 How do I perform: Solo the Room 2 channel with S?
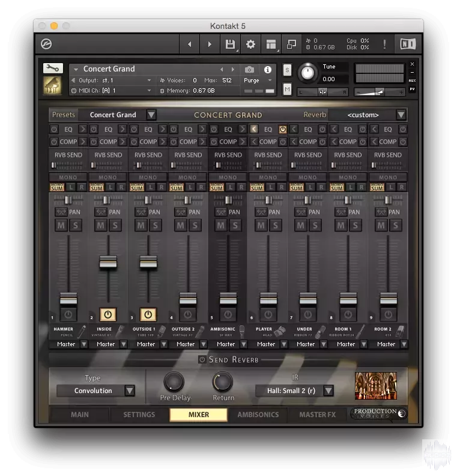(x=396, y=225)
